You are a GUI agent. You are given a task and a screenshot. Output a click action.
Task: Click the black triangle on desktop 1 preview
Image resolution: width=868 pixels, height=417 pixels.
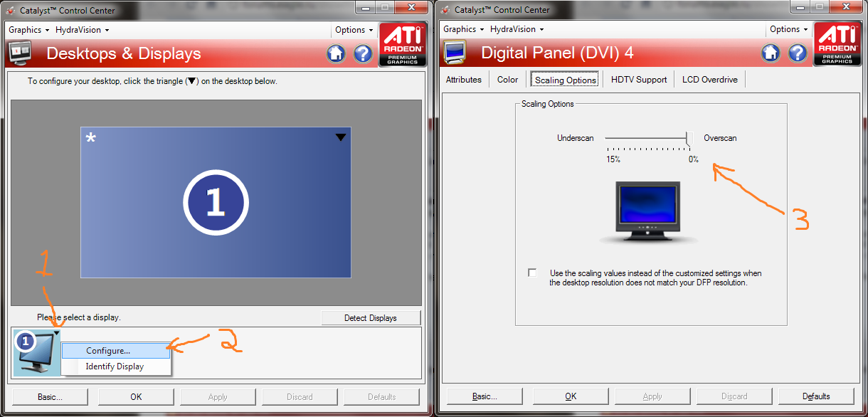341,137
